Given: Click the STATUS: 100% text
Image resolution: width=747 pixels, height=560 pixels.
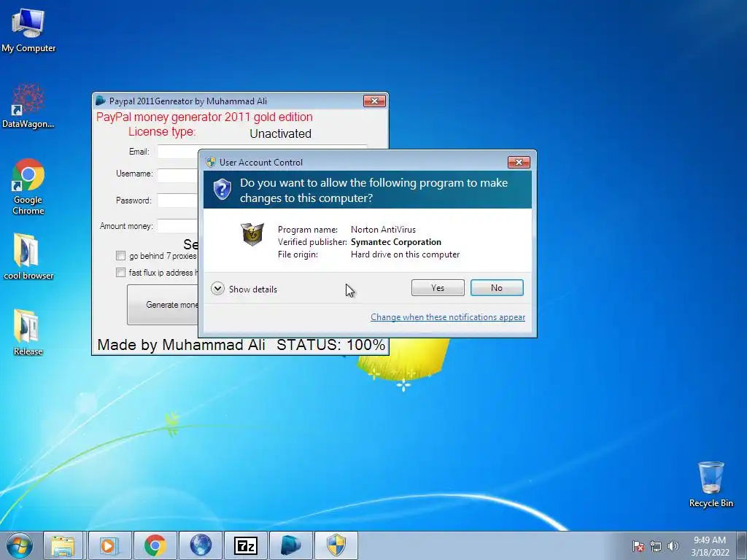Looking at the screenshot, I should pyautogui.click(x=330, y=345).
